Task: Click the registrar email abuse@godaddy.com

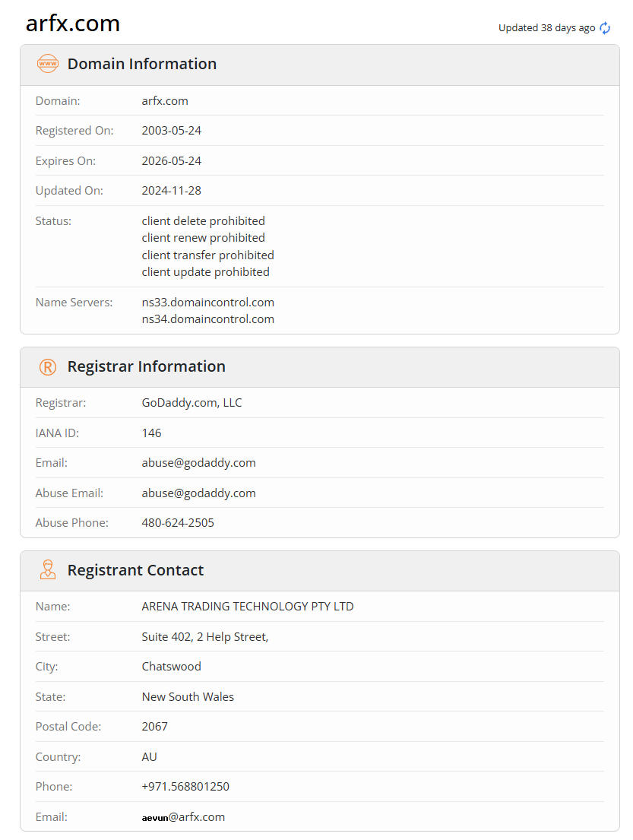Action: (198, 463)
